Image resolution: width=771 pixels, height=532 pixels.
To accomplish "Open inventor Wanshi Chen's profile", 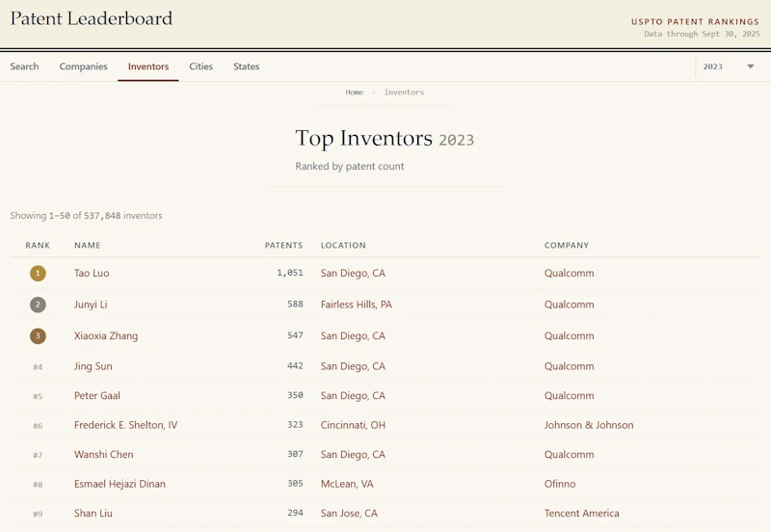I will point(103,455).
